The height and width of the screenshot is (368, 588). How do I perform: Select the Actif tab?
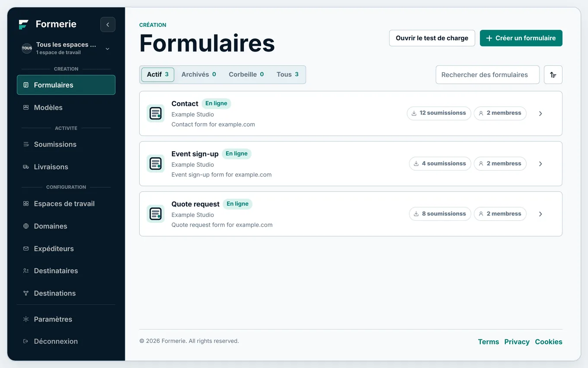pyautogui.click(x=158, y=74)
